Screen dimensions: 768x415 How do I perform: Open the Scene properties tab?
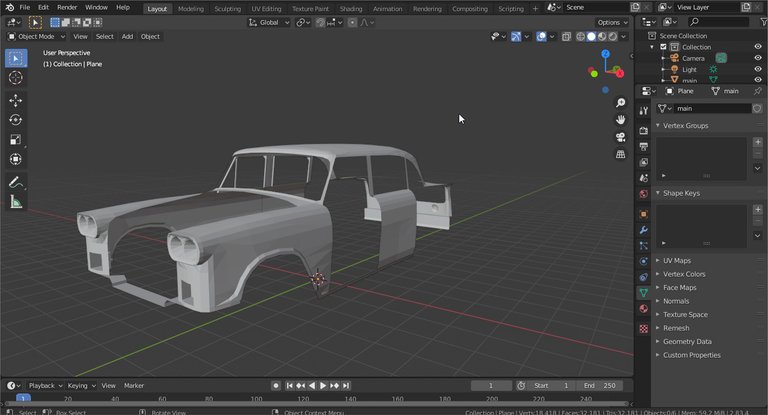click(x=644, y=178)
